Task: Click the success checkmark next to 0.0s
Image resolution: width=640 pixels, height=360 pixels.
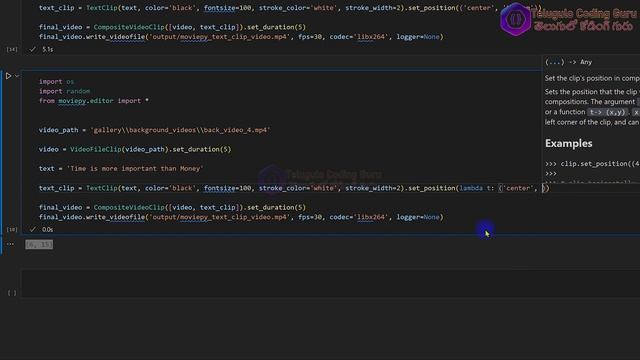Action: [x=33, y=229]
